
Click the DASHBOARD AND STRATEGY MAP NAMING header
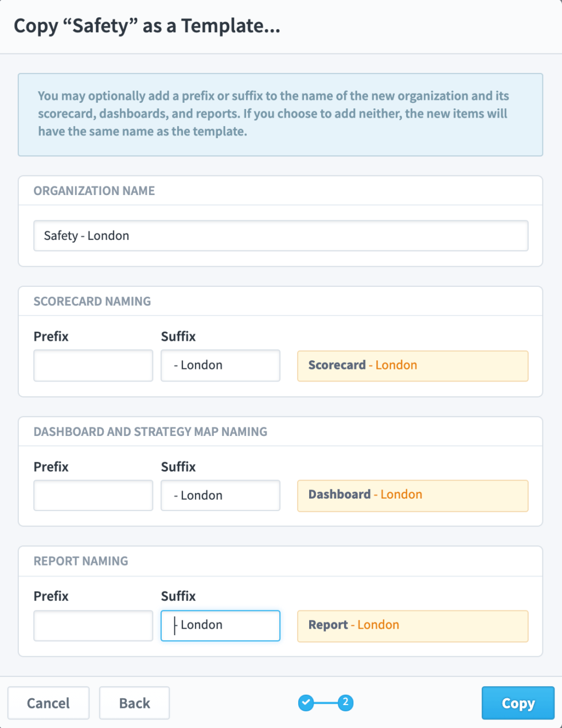click(150, 431)
